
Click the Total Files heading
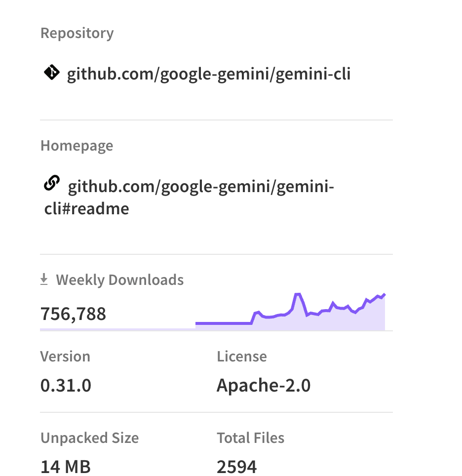pos(250,438)
